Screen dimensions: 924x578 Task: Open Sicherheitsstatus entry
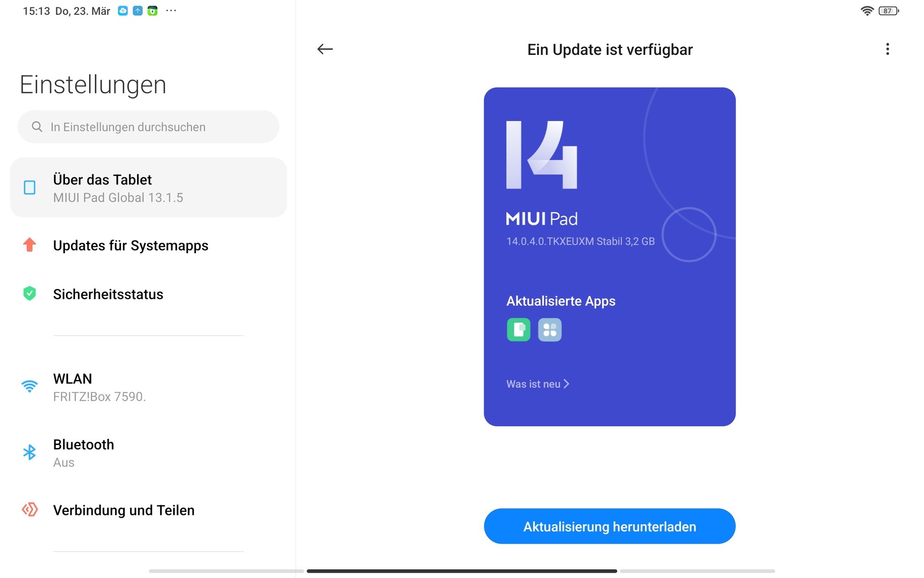(148, 294)
